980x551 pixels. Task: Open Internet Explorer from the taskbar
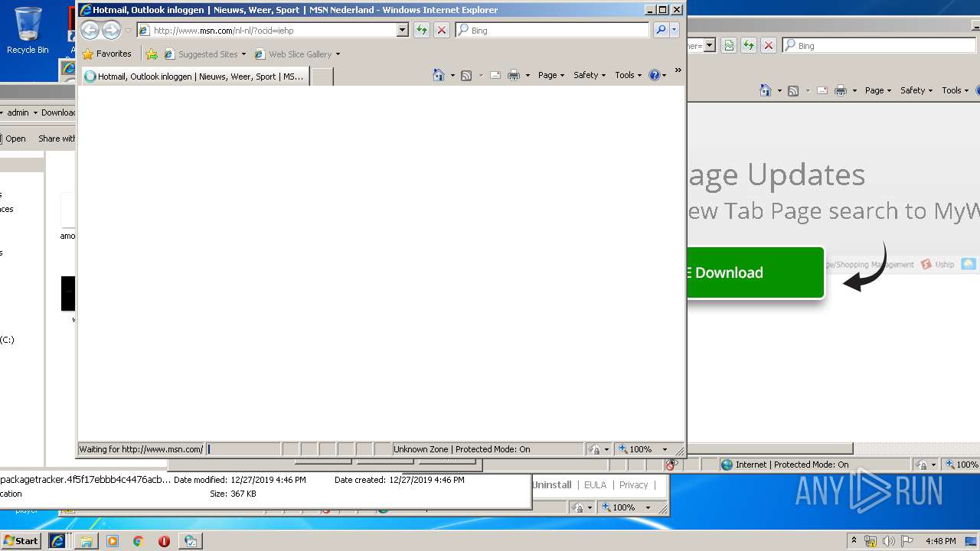57,540
